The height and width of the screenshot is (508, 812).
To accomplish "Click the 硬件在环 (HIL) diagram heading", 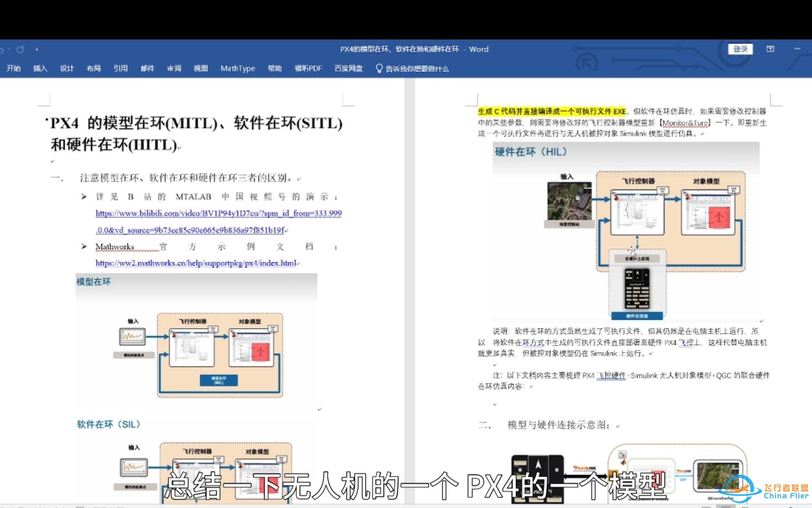I will (531, 152).
